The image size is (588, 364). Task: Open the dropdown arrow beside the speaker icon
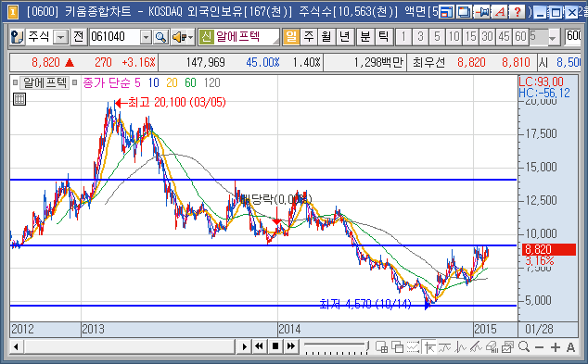(x=191, y=37)
